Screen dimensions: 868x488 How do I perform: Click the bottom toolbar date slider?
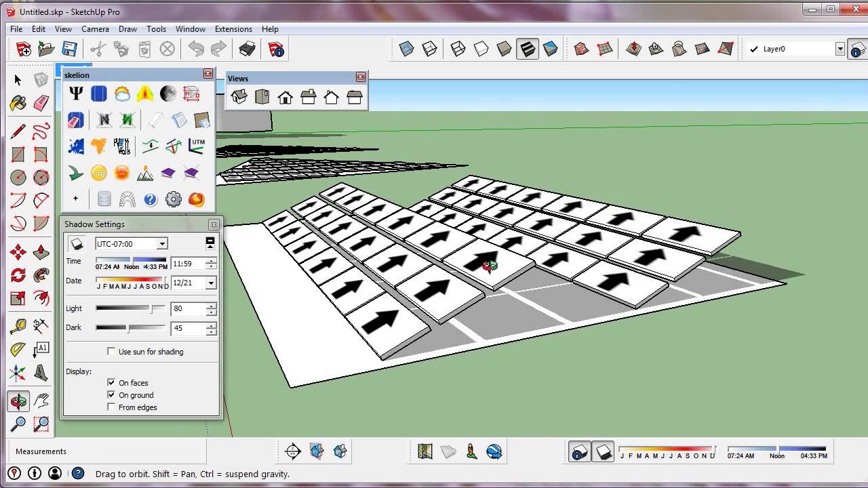(x=667, y=449)
